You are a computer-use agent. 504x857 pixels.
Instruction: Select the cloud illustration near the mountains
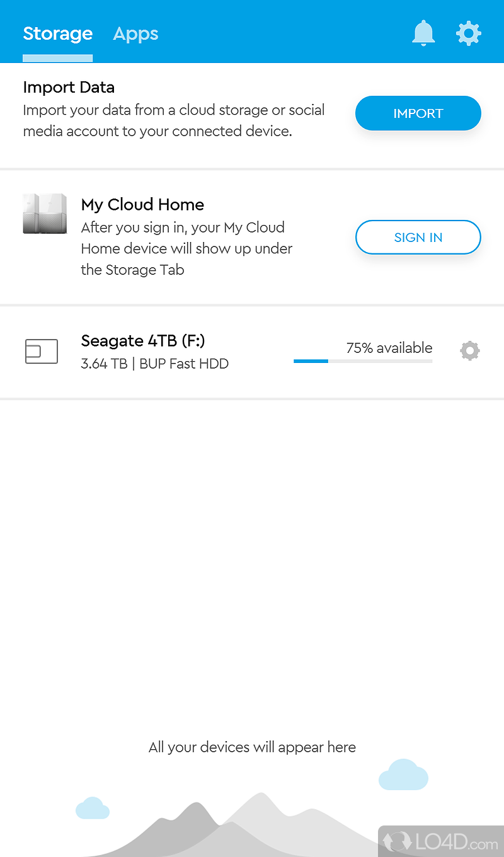point(404,775)
